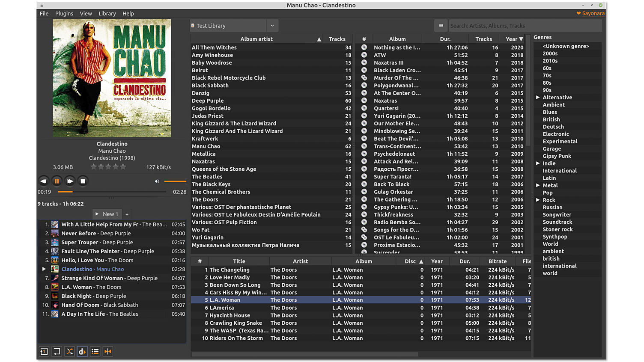Select the Gipsy Punk genre
The image size is (644, 362).
[557, 156]
